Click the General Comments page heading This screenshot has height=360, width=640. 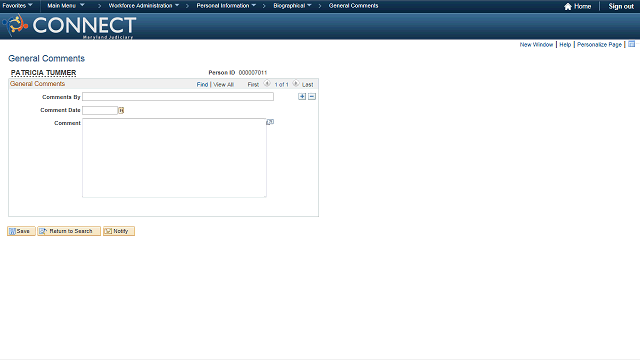tap(47, 58)
